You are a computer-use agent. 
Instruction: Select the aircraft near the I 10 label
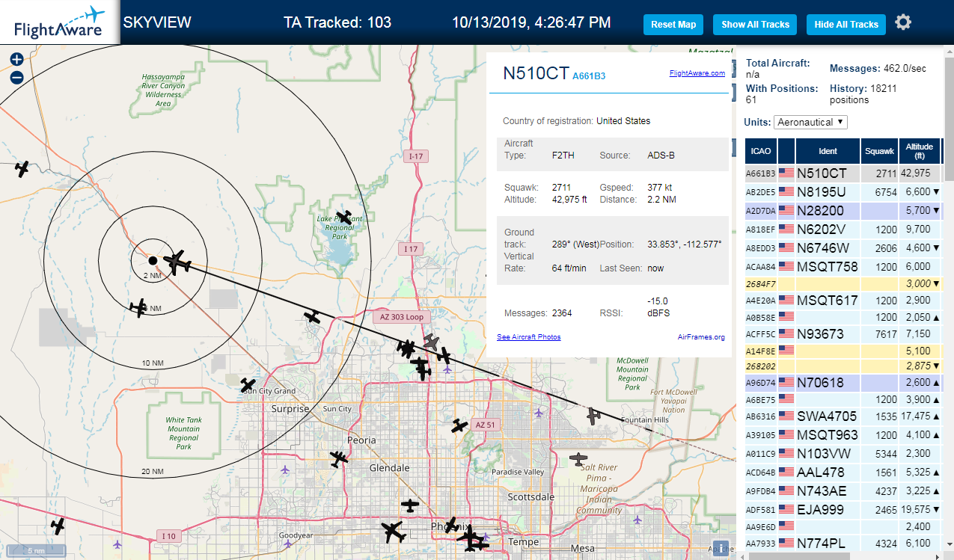58,526
